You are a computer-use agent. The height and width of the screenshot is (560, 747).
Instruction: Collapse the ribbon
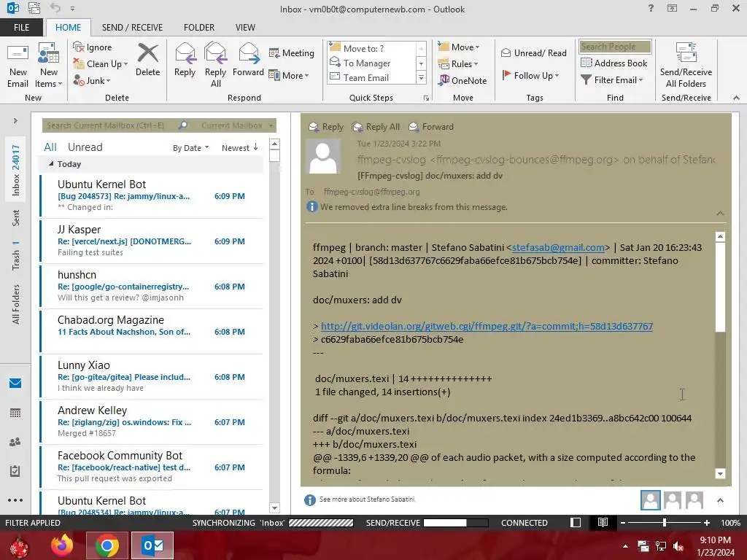[736, 98]
